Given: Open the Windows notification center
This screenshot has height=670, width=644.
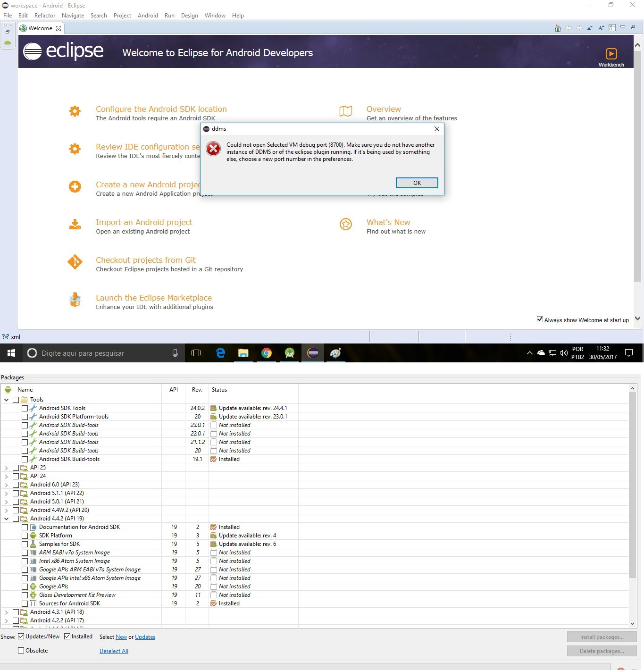Looking at the screenshot, I should pos(629,353).
